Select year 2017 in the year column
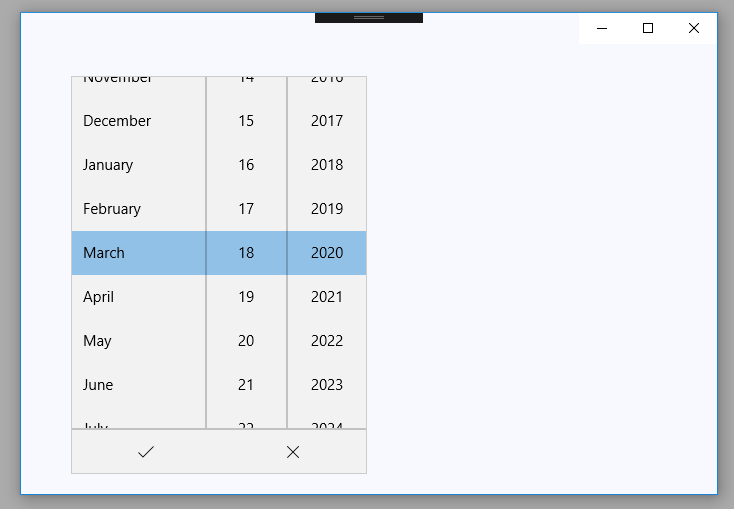Image resolution: width=734 pixels, height=509 pixels. [327, 121]
